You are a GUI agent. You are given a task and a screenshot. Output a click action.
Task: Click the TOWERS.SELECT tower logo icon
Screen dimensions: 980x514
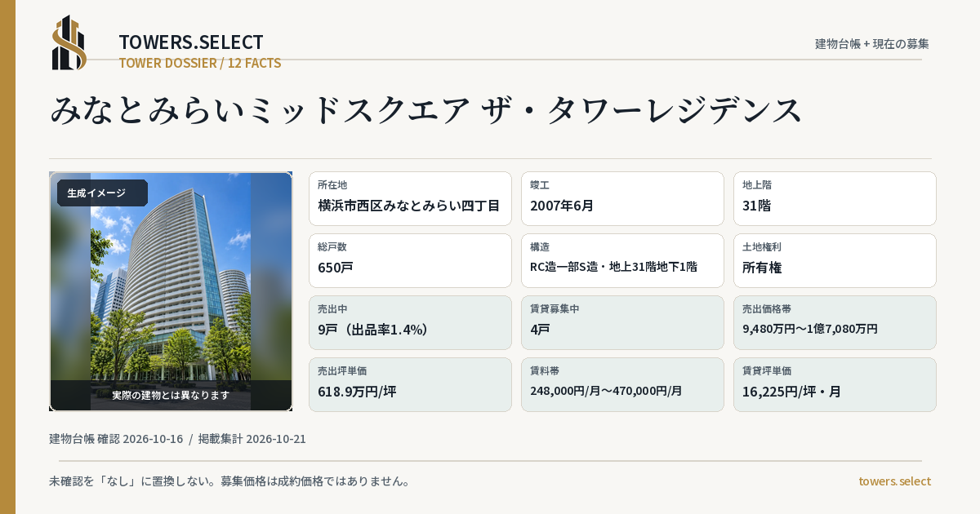pyautogui.click(x=69, y=42)
